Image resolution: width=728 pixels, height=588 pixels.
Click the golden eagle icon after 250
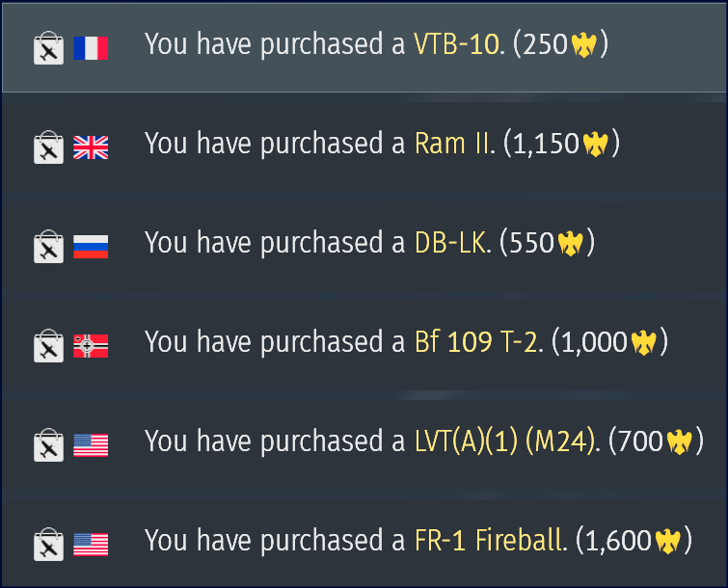point(584,45)
